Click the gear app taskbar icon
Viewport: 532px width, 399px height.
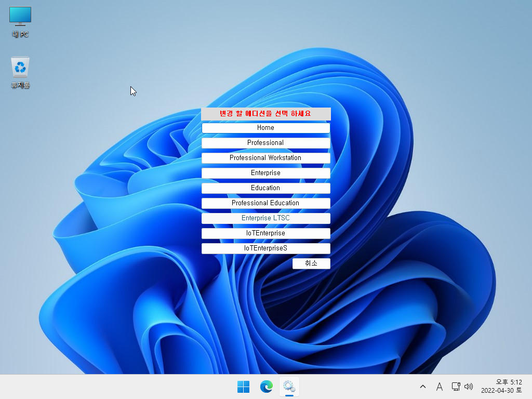point(289,387)
